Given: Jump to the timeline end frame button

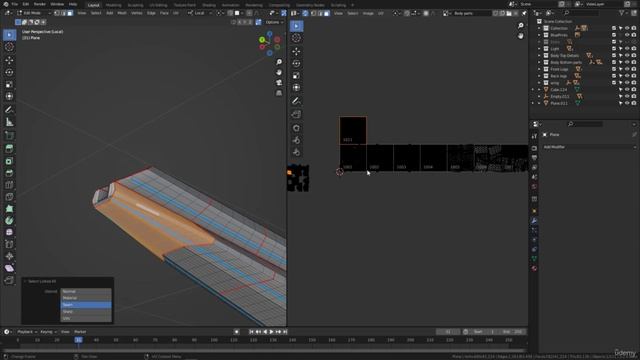Looking at the screenshot, I should pyautogui.click(x=285, y=332).
